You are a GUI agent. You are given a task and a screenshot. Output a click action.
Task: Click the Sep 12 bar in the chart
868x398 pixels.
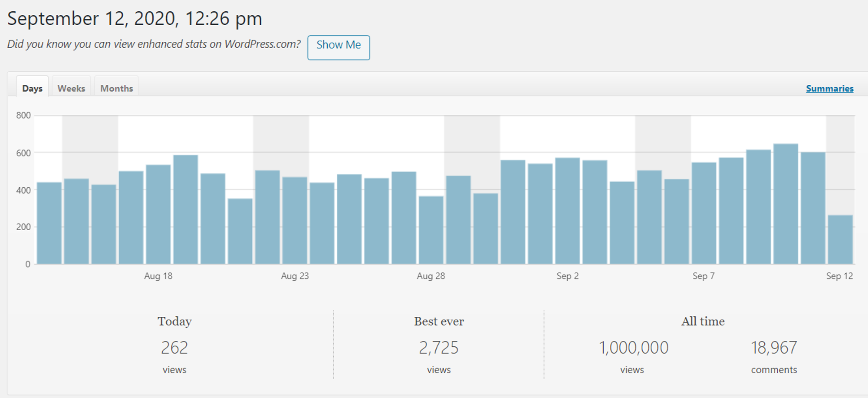[840, 239]
